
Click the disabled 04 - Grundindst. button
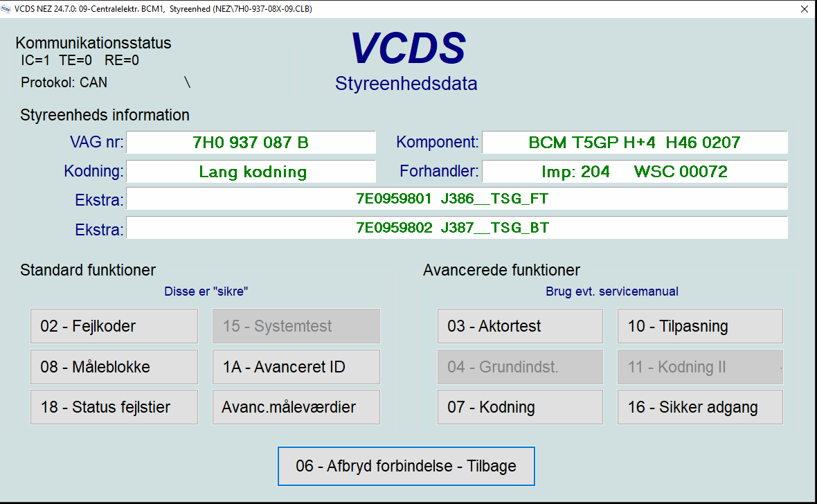[519, 367]
